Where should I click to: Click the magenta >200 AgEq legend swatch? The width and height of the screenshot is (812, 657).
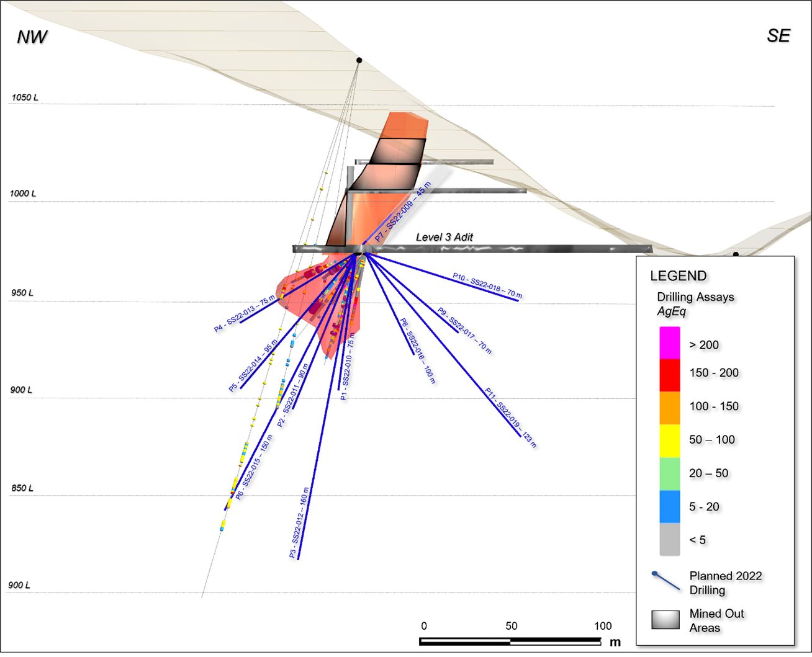point(670,343)
